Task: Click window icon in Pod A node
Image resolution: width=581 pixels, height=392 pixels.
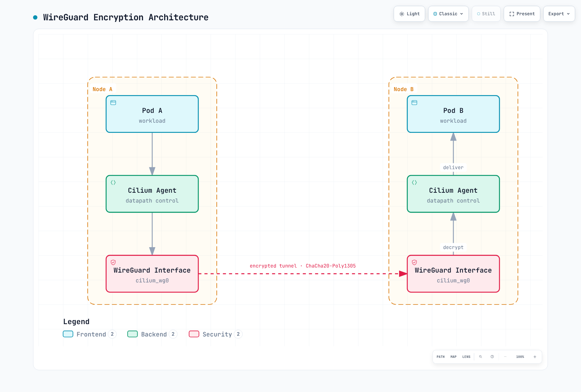Action: click(113, 103)
